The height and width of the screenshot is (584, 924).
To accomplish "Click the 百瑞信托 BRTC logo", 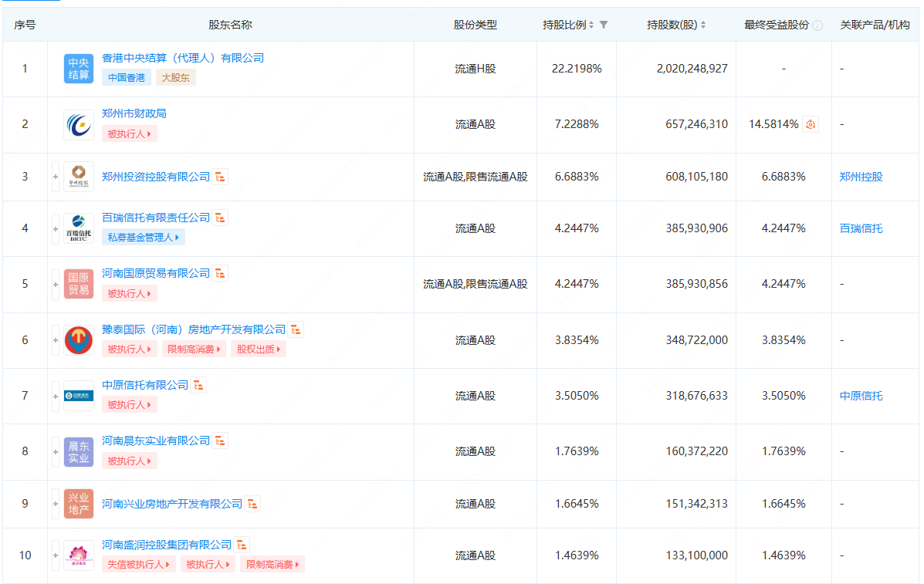I will pos(79,228).
